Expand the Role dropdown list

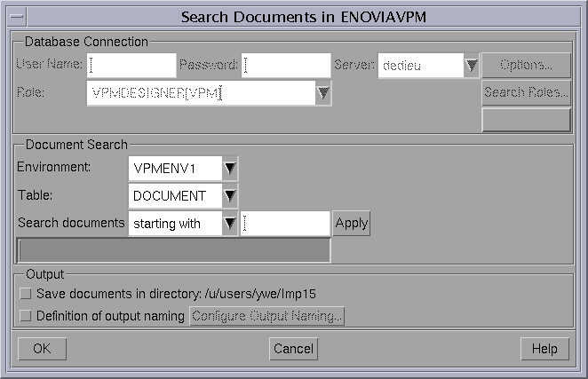[323, 92]
